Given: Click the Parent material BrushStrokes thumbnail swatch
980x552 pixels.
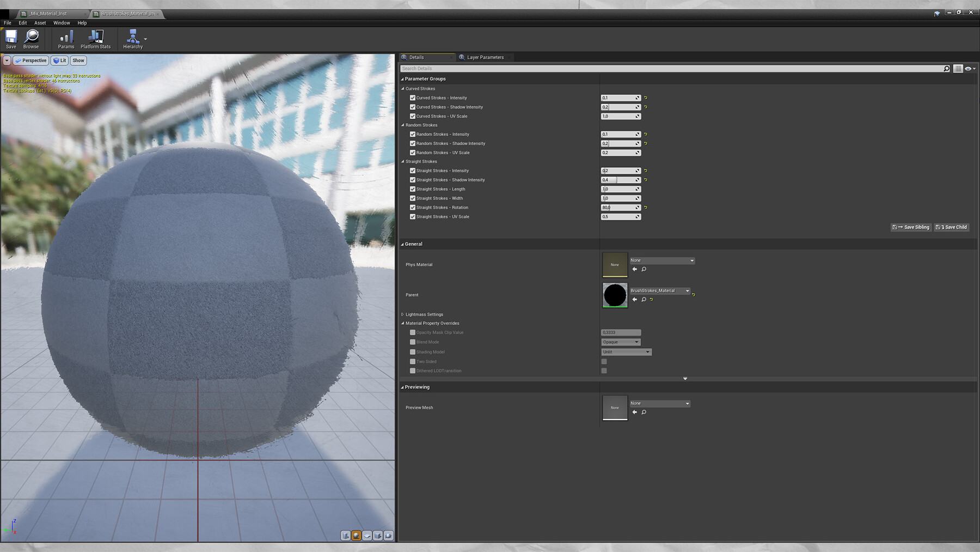Looking at the screenshot, I should 614,295.
